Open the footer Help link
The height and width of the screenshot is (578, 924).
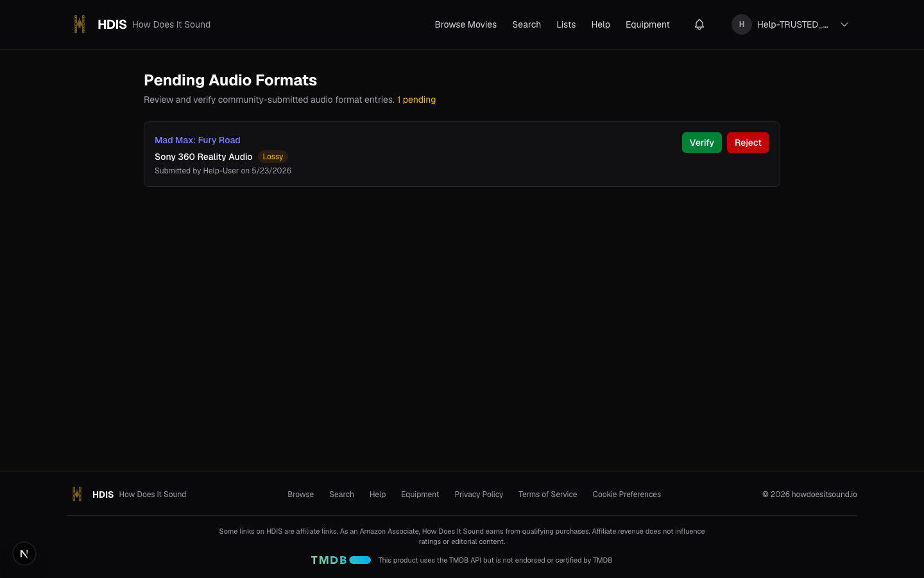pyautogui.click(x=377, y=495)
